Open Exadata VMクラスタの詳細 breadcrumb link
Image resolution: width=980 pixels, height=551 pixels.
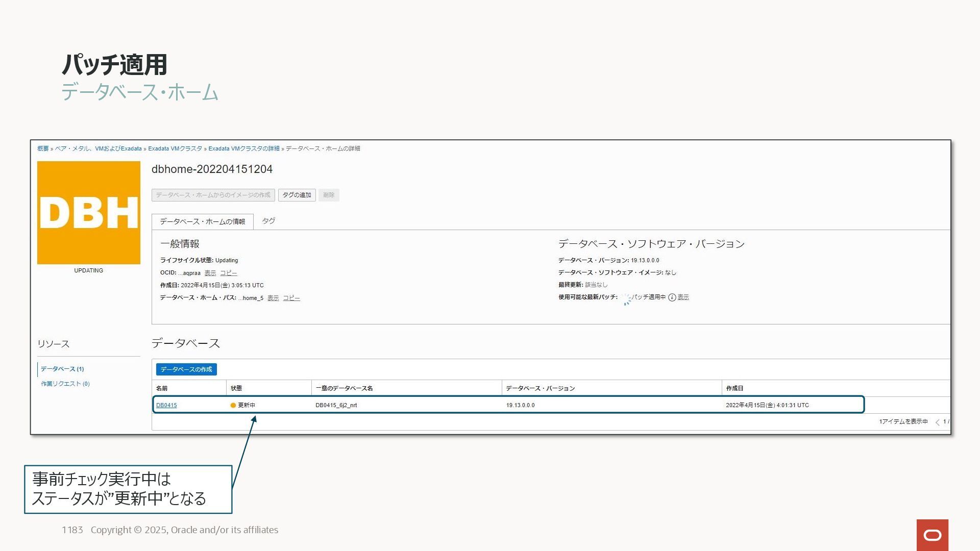tap(243, 148)
